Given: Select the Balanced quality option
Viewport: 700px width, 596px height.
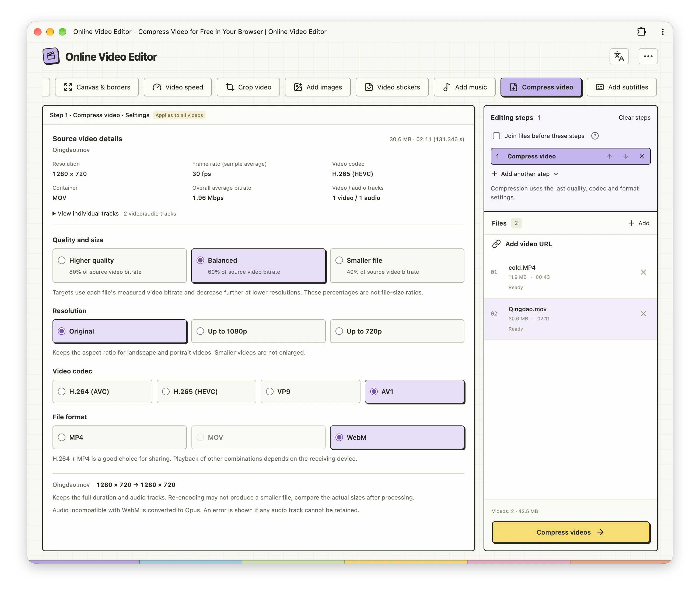Looking at the screenshot, I should pyautogui.click(x=258, y=266).
